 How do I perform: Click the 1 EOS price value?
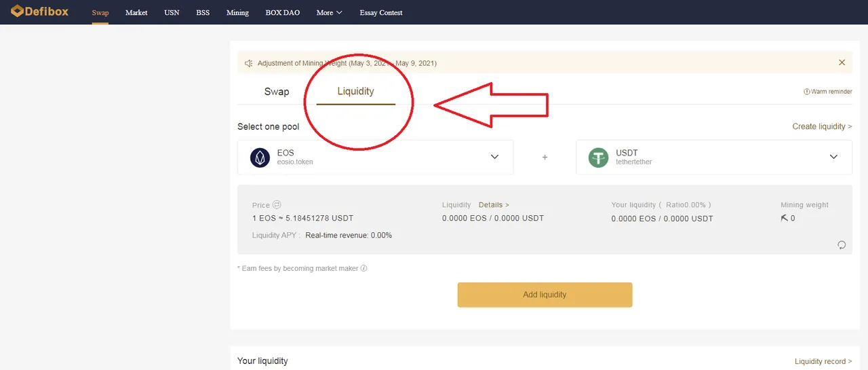pyautogui.click(x=302, y=219)
